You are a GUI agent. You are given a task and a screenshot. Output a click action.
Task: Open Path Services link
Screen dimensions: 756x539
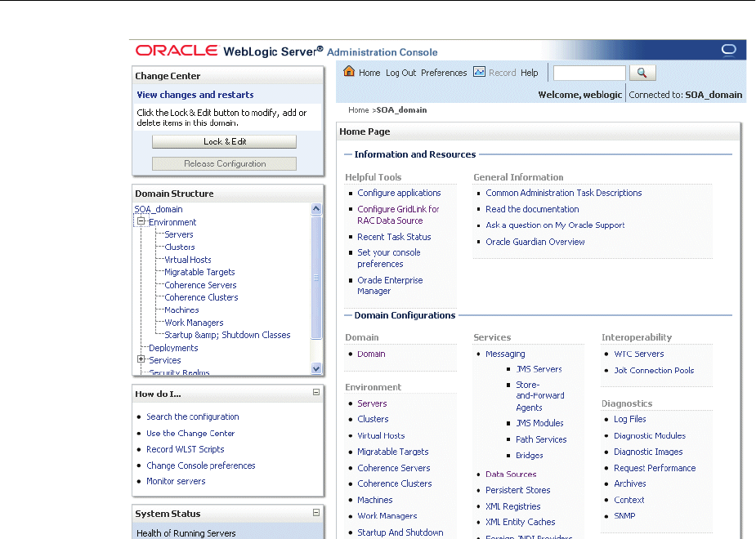coord(541,439)
